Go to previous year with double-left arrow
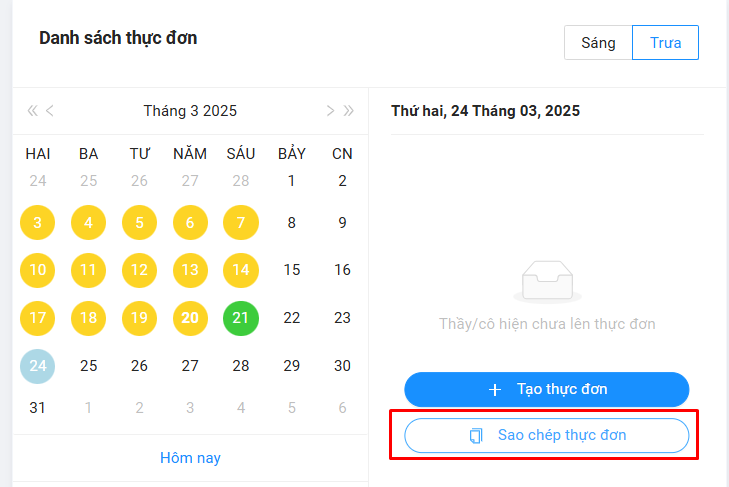The width and height of the screenshot is (729, 487). (32, 111)
